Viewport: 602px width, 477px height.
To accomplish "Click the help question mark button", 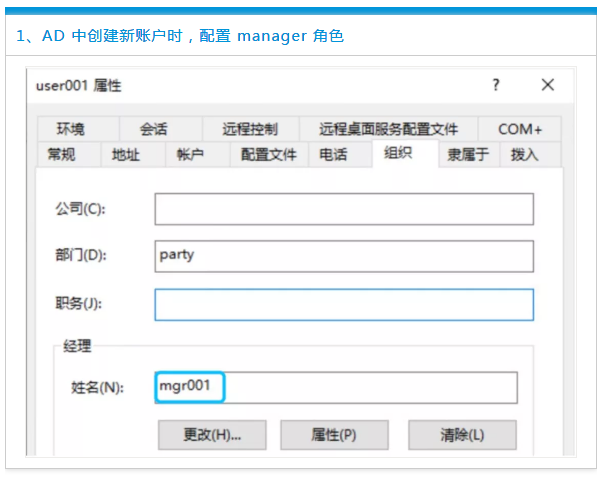I will (495, 85).
